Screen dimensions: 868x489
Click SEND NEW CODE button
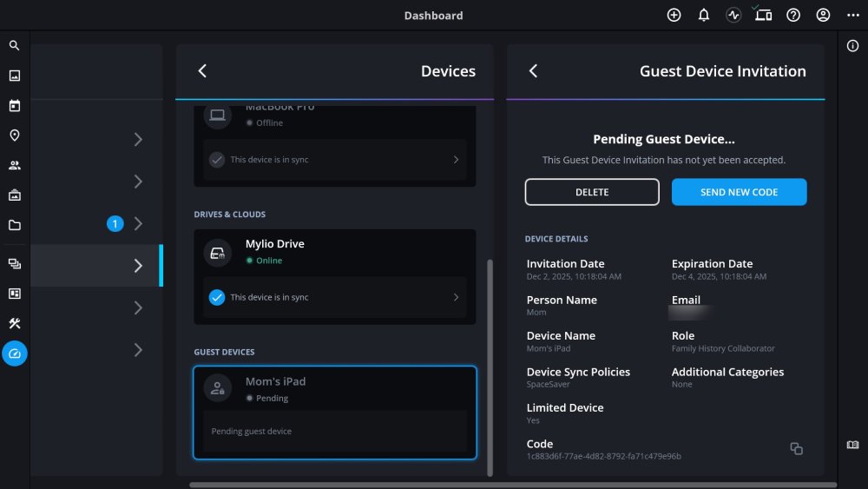(x=739, y=192)
